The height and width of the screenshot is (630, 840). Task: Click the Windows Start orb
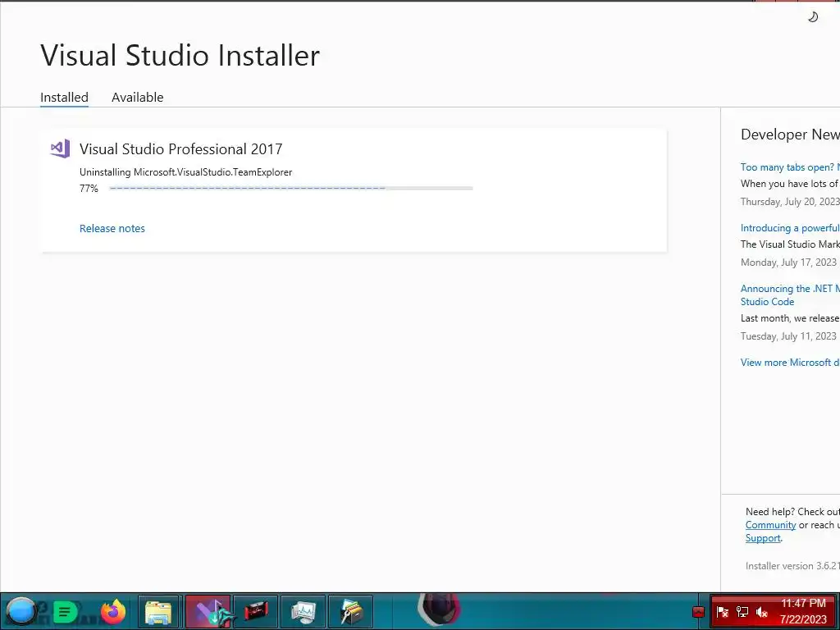21,611
